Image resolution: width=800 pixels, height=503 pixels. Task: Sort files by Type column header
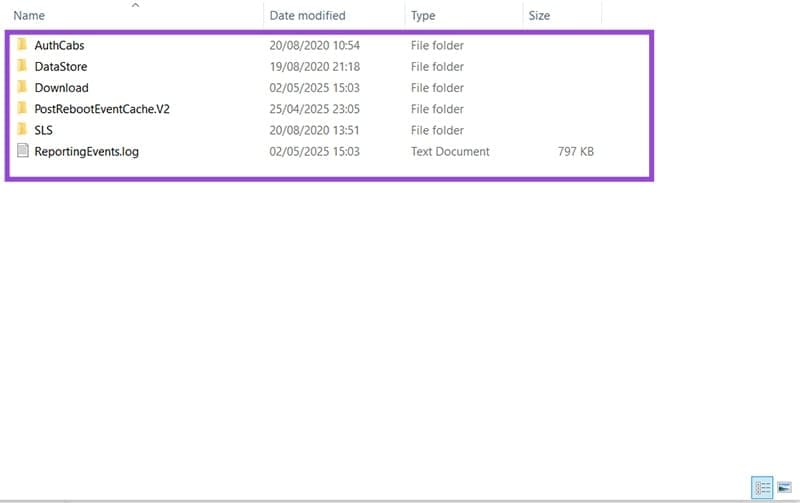pos(423,16)
